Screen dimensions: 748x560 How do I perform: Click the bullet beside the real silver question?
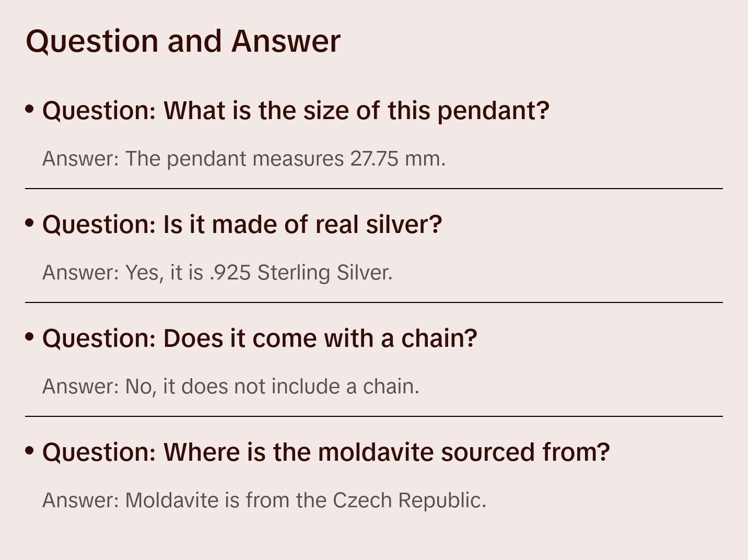tap(30, 223)
